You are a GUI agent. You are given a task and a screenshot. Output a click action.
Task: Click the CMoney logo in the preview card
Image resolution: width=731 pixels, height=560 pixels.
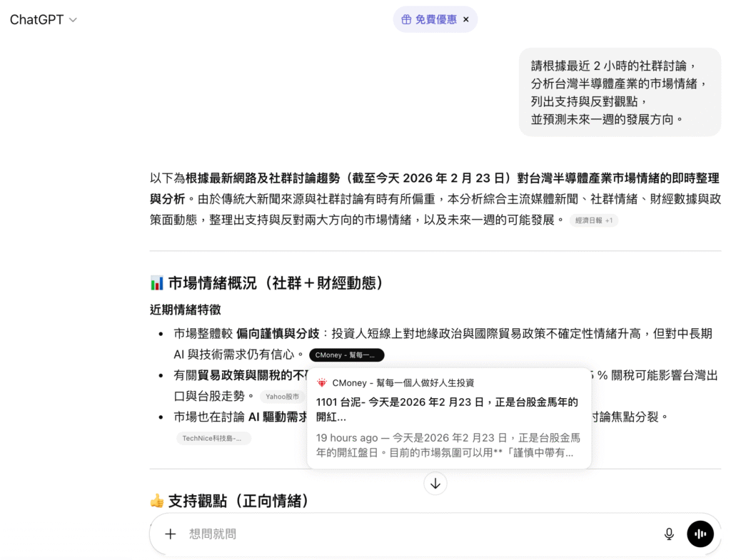(322, 382)
